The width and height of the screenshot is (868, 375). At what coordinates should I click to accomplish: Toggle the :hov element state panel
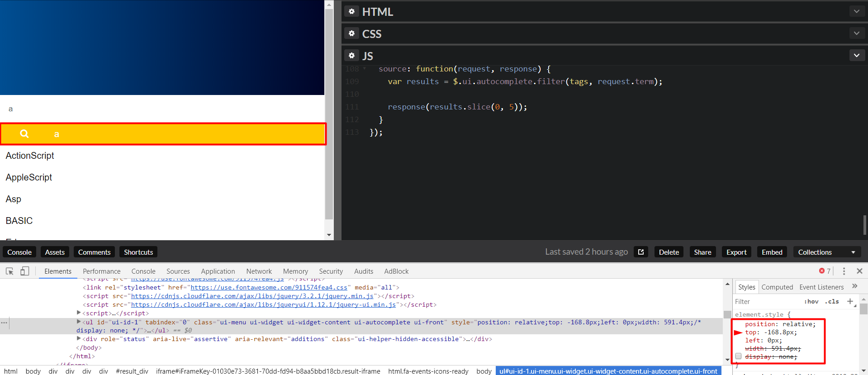[811, 301]
